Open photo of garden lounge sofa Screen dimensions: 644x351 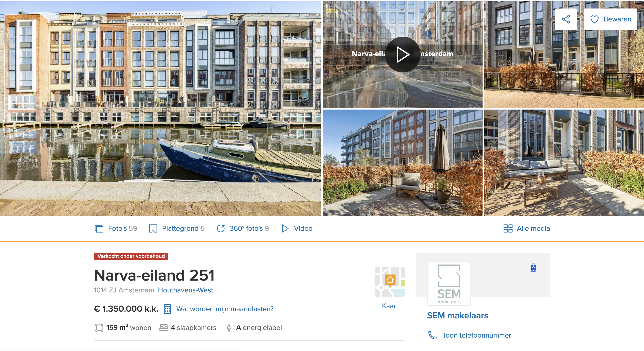click(564, 163)
